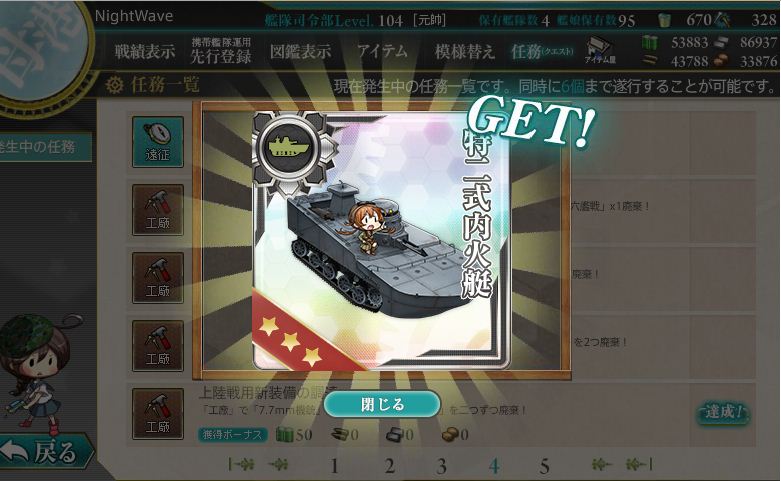The image size is (781, 481).
Task: Open 模様替え menu item
Action: click(465, 51)
